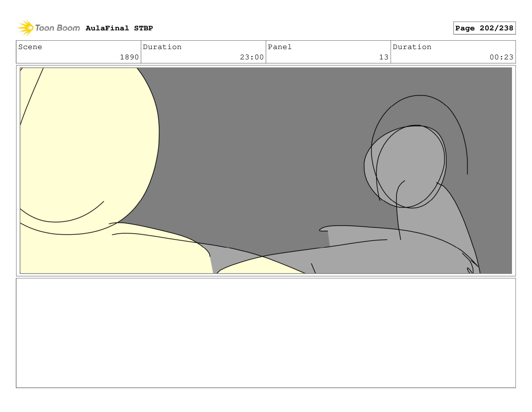Click the empty notes box below panel
The width and height of the screenshot is (532, 412).
coord(266,333)
